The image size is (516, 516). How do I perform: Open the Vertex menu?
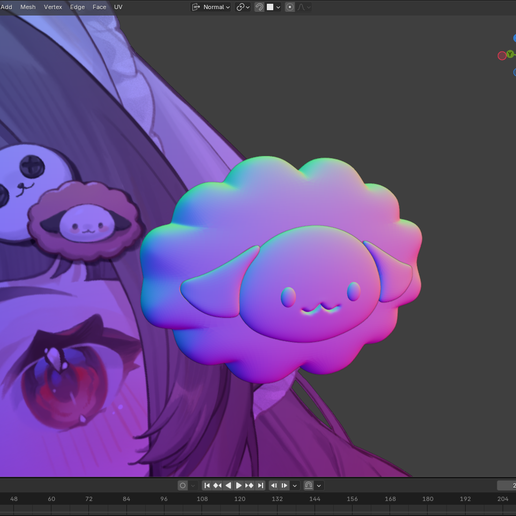tap(53, 7)
